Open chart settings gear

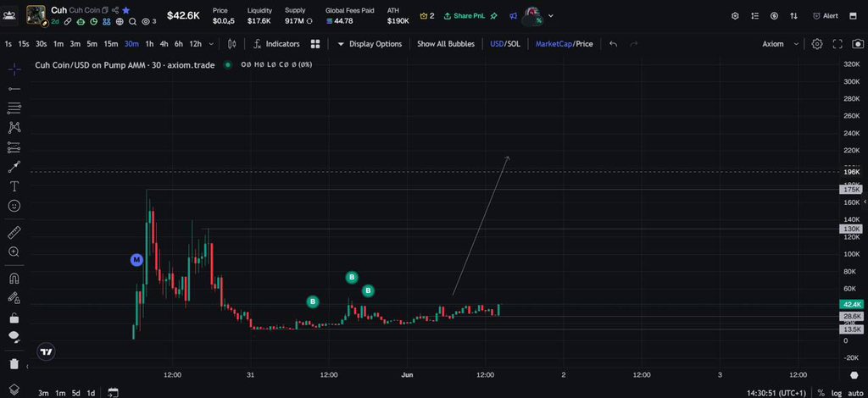pos(817,44)
